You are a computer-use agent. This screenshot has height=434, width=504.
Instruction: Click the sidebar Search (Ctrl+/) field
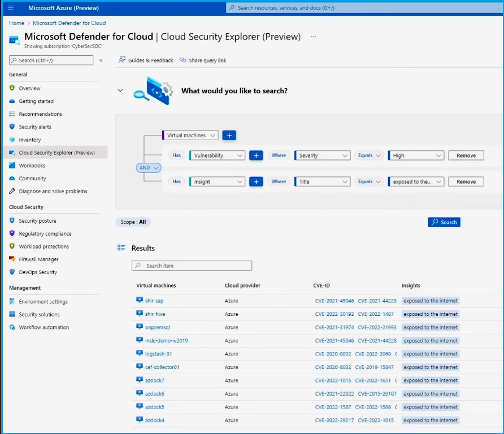(x=51, y=60)
